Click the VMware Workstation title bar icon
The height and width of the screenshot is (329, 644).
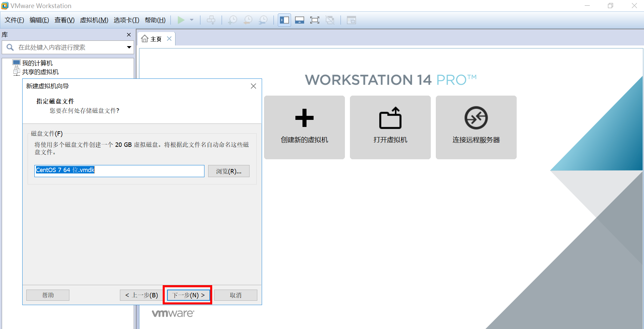pos(5,6)
